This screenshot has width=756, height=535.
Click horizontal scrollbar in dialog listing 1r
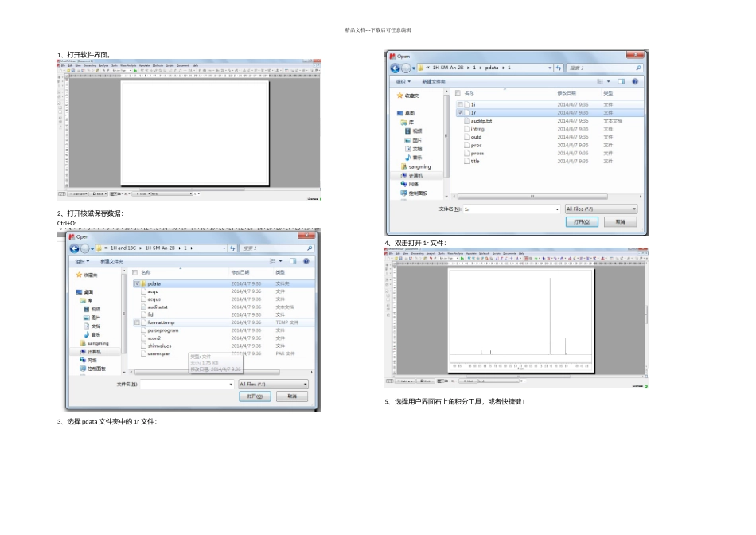pos(532,197)
